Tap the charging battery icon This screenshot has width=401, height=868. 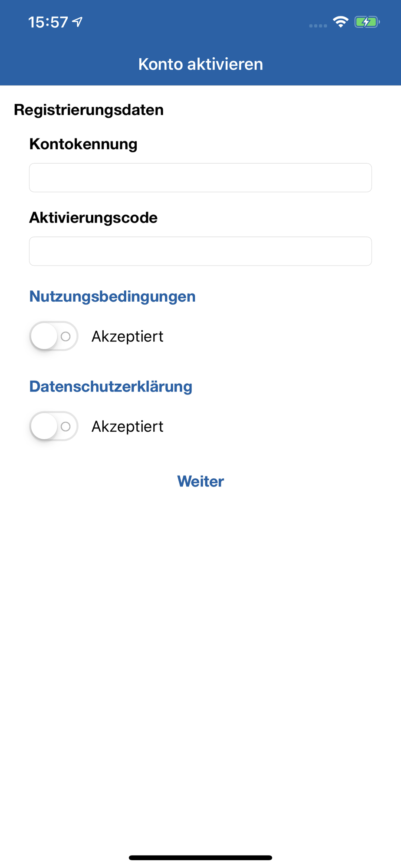pos(367,22)
